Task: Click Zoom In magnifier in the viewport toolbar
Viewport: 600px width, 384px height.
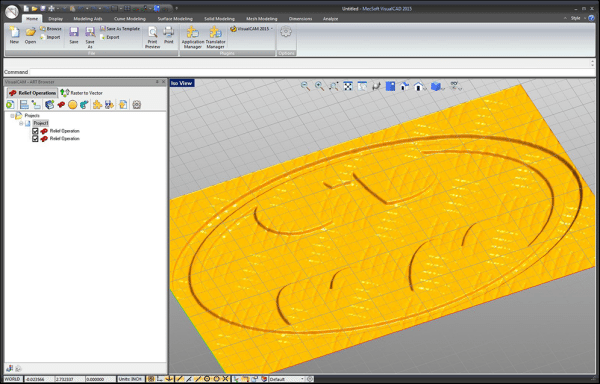Action: 320,86
